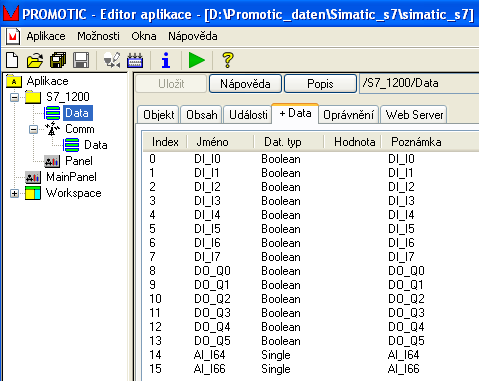The height and width of the screenshot is (381, 479).
Task: Open the Možnosti menu
Action: (98, 36)
